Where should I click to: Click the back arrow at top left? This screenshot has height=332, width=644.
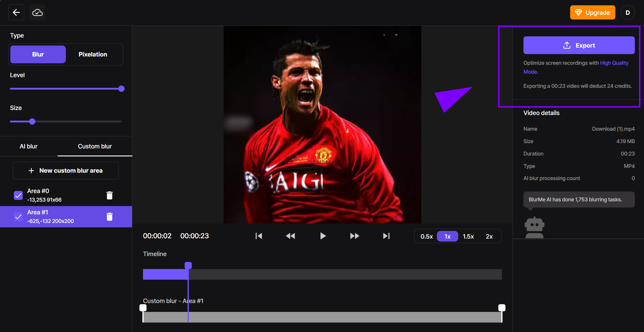tap(16, 12)
